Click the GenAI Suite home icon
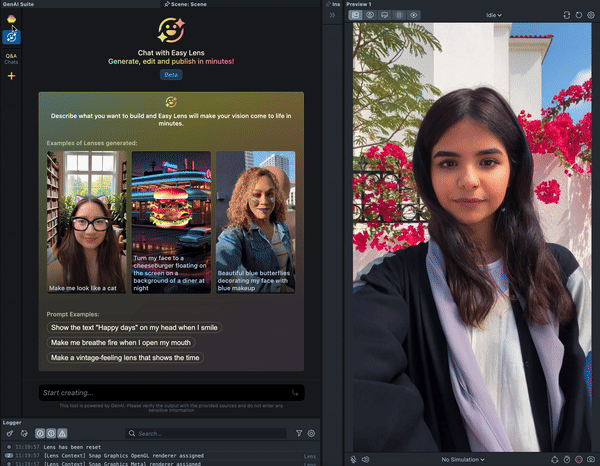The image size is (600, 466). pyautogui.click(x=12, y=17)
